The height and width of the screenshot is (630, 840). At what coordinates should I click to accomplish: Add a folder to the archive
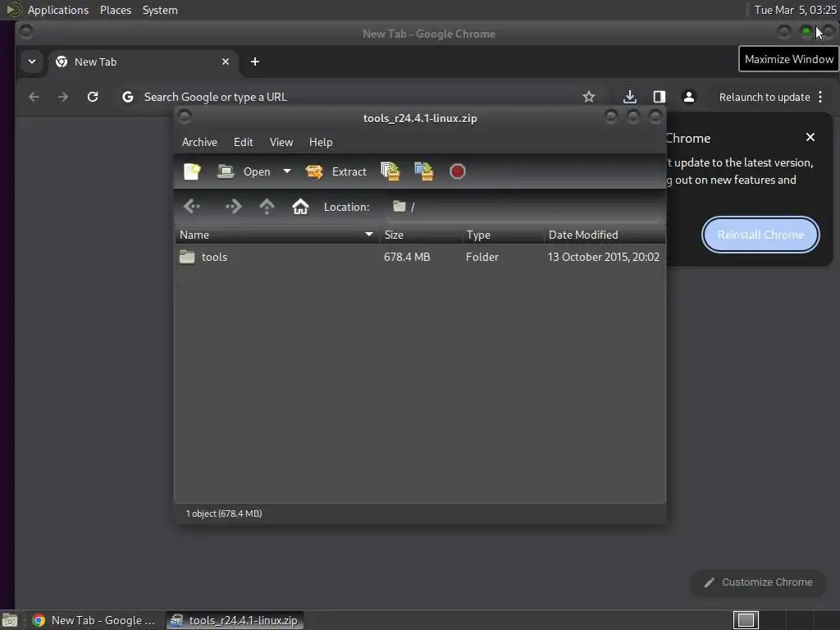424,171
